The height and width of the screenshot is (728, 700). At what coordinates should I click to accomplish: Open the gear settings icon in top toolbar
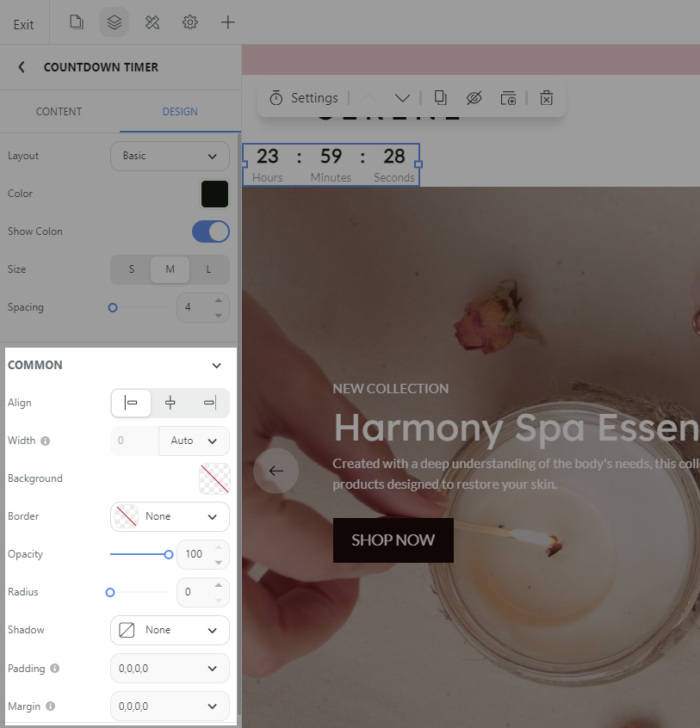190,22
